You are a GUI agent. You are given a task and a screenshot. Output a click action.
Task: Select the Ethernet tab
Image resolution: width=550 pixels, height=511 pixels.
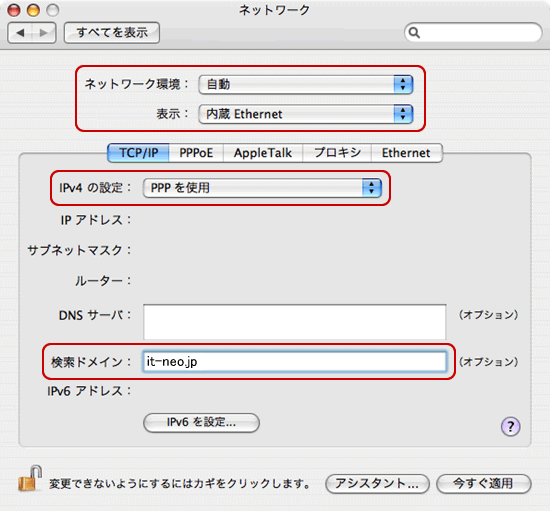[x=407, y=153]
